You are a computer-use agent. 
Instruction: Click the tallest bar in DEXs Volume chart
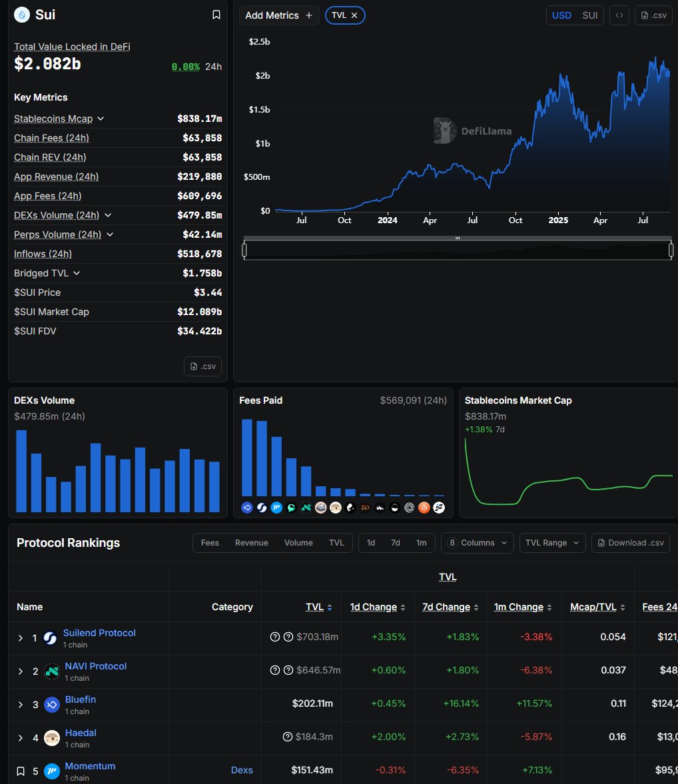[21, 471]
